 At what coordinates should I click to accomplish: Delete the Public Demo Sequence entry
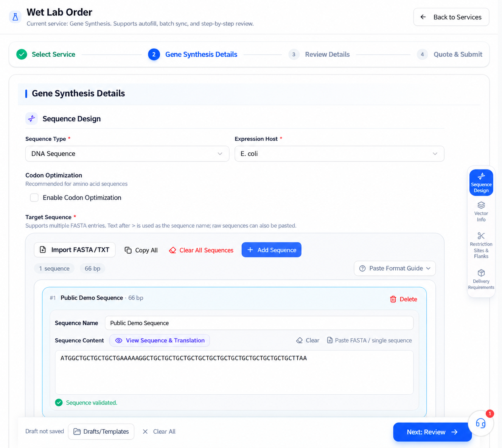tap(404, 299)
